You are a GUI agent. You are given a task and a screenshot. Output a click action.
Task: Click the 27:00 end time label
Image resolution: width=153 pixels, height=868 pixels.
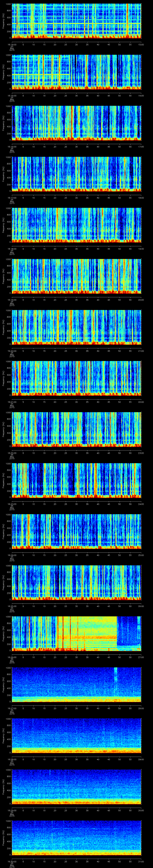pos(141,657)
